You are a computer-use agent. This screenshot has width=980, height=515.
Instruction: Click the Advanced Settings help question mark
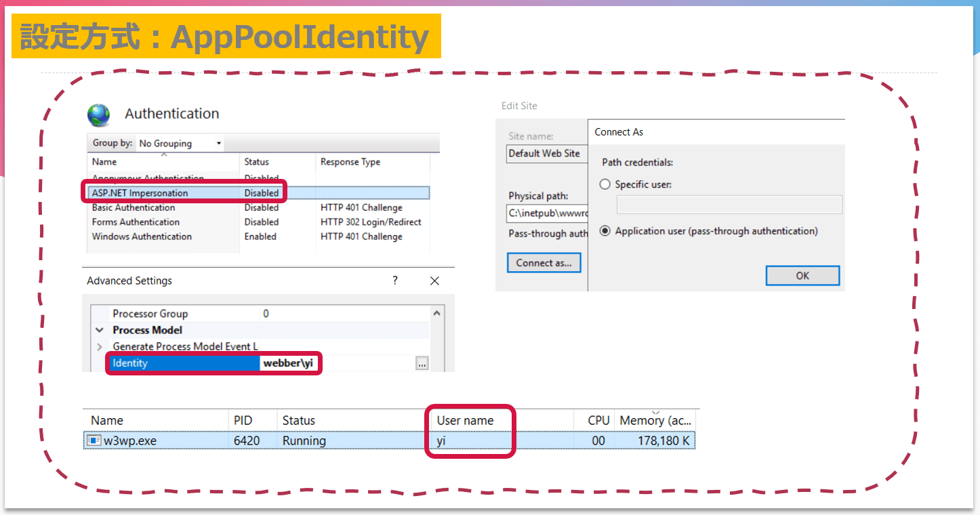(x=395, y=281)
